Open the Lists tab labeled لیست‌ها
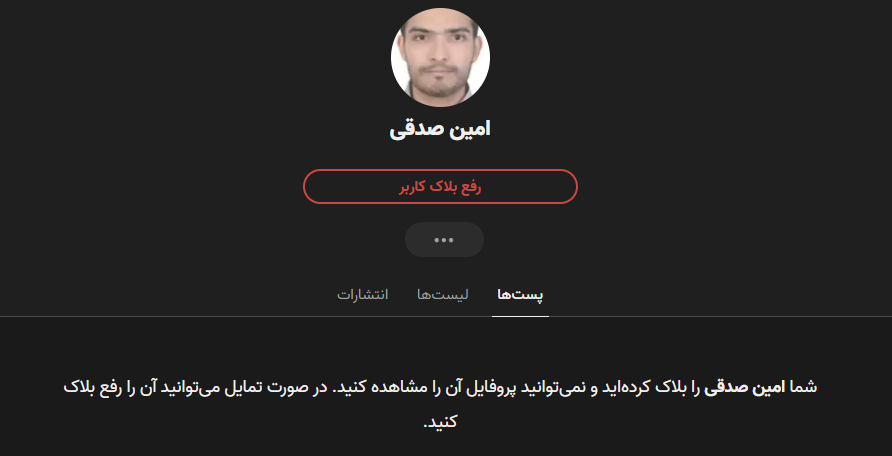This screenshot has height=456, width=892. click(x=443, y=295)
